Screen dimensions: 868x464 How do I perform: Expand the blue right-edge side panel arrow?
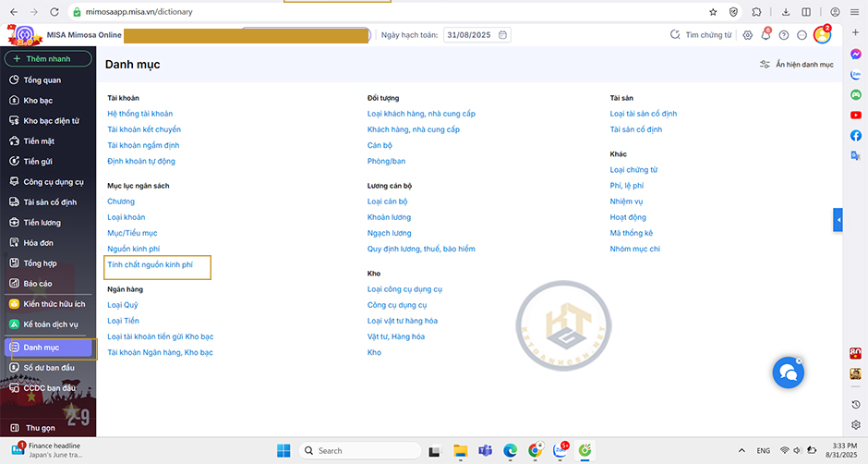tap(838, 220)
